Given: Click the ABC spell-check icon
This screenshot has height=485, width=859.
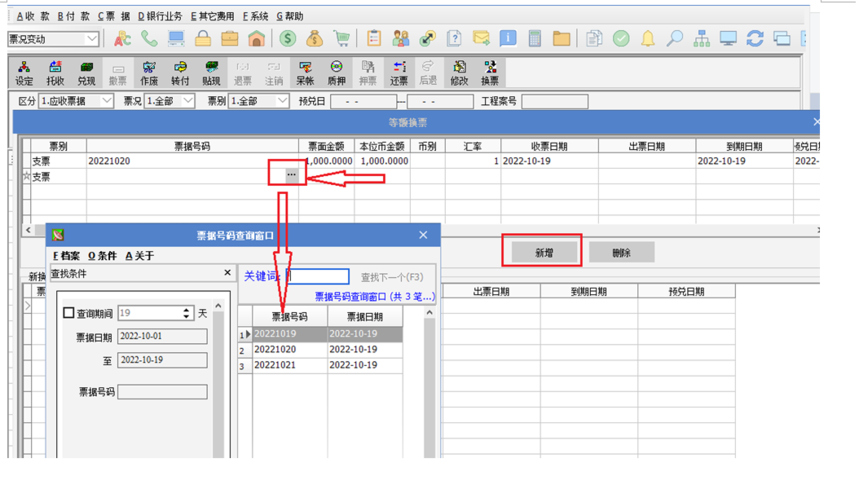Looking at the screenshot, I should [122, 38].
